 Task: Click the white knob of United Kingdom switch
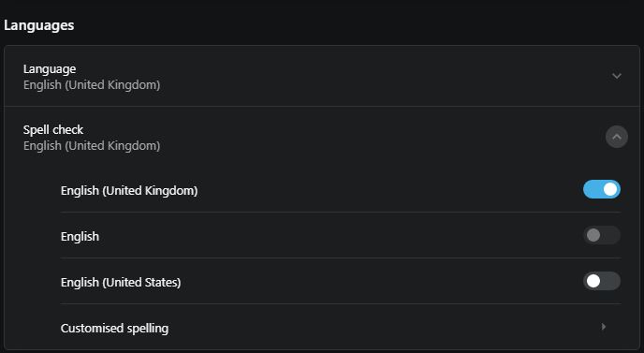coord(610,189)
